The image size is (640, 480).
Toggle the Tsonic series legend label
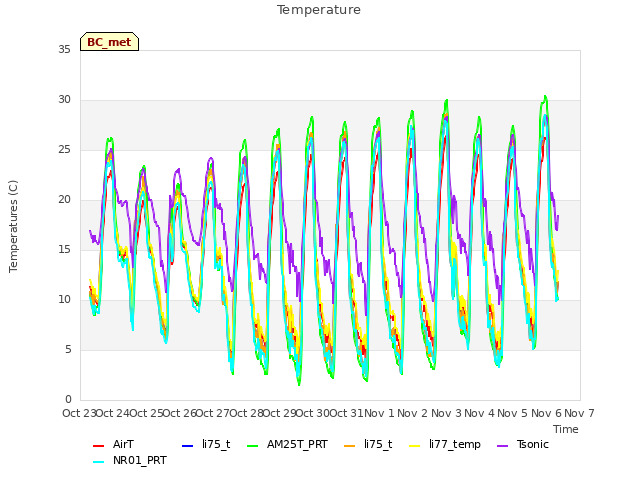pos(533,444)
